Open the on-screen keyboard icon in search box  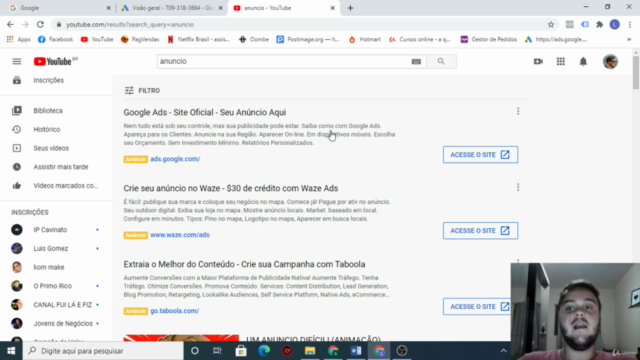coord(416,62)
